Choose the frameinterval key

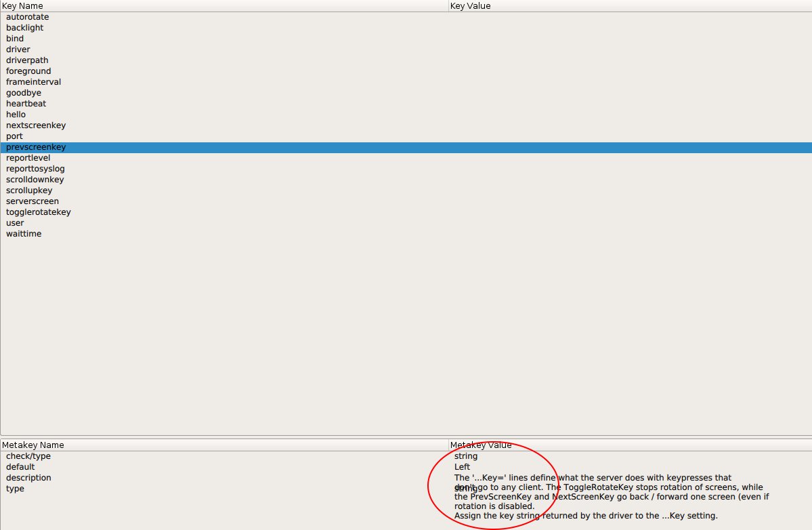pos(33,81)
